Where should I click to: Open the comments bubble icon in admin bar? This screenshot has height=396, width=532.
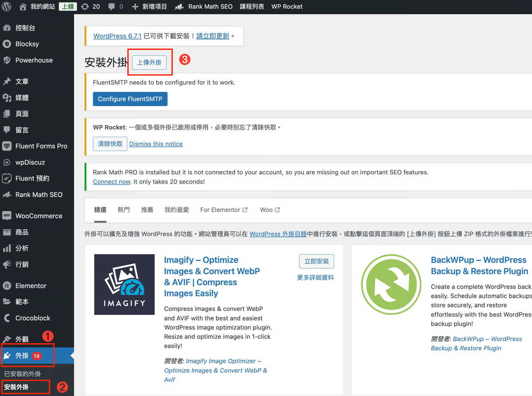point(111,7)
